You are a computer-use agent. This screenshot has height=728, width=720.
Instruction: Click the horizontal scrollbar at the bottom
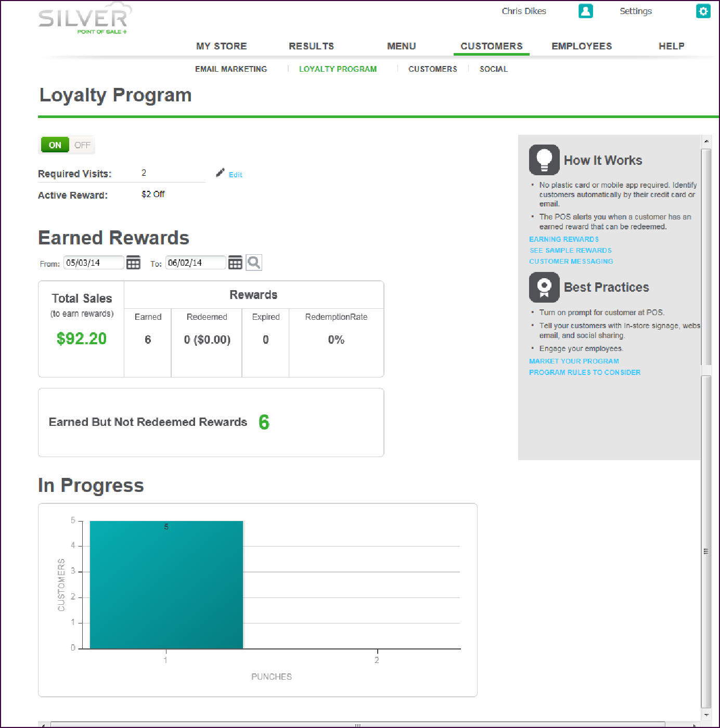coord(358,724)
